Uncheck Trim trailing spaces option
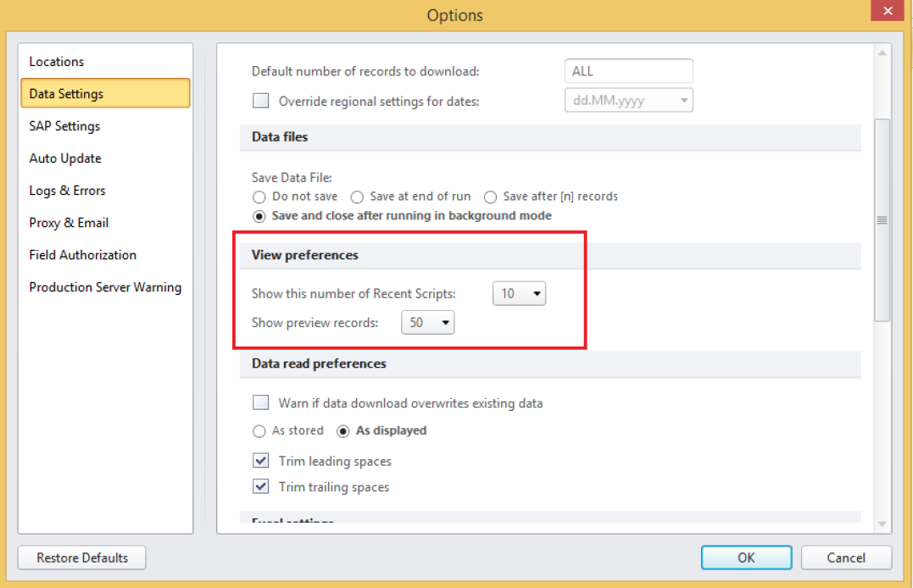Screen dimensions: 913x588 261,487
